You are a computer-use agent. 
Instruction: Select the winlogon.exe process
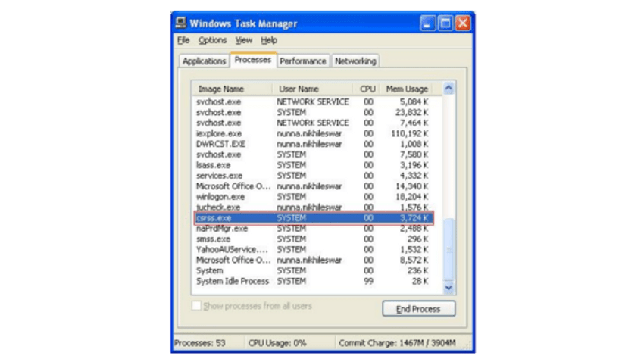click(313, 197)
